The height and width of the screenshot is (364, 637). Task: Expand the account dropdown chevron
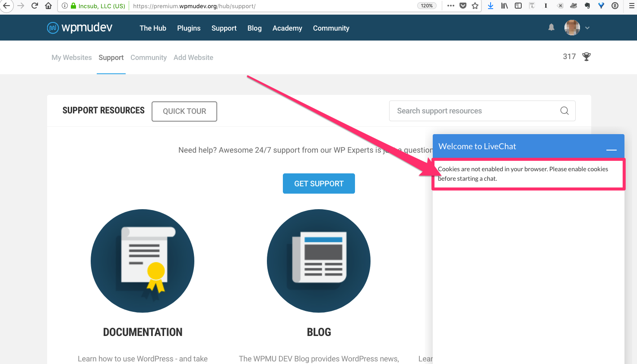[x=587, y=28]
